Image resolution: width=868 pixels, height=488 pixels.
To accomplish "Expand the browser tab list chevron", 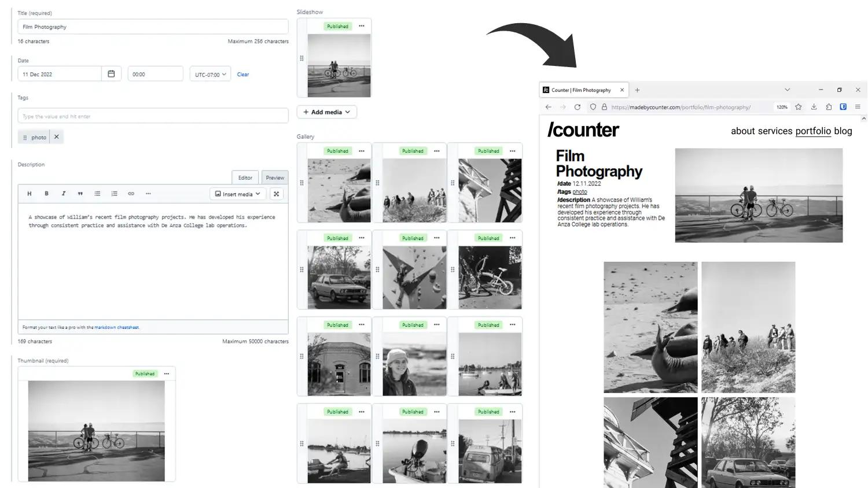I will [787, 90].
